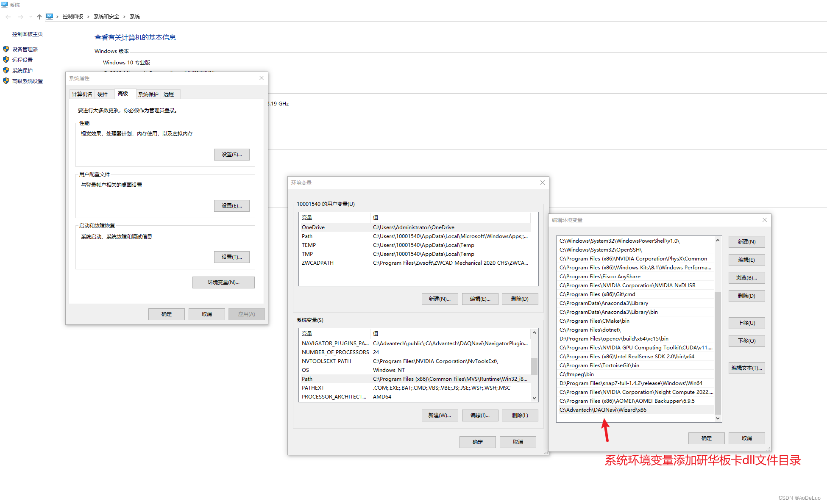Confirm Edit Environment Variable dialog 确定

click(x=707, y=438)
